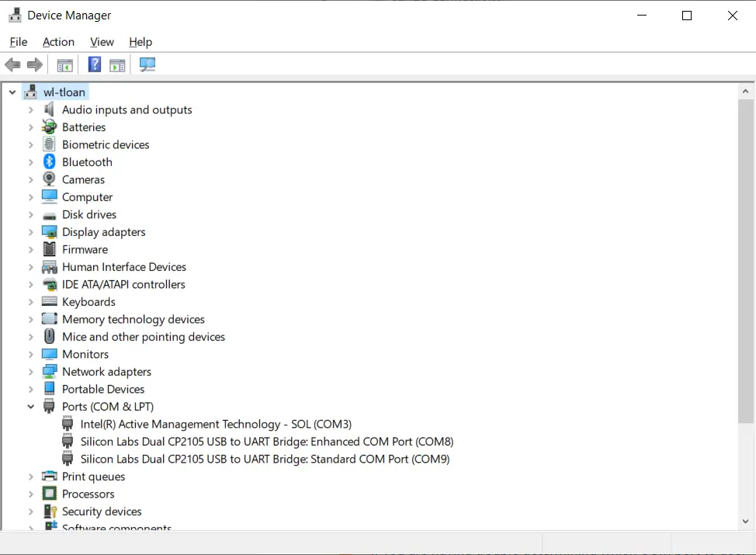Select the Bluetooth category icon
Image resolution: width=756 pixels, height=555 pixels.
pos(50,162)
